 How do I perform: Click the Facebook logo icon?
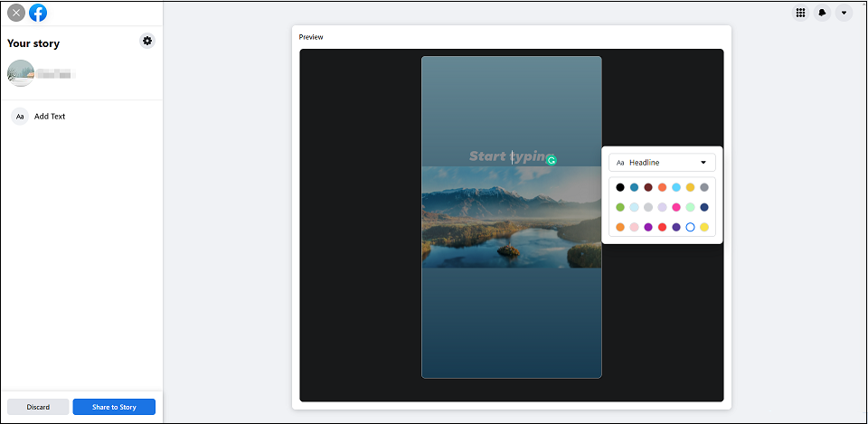(x=38, y=12)
